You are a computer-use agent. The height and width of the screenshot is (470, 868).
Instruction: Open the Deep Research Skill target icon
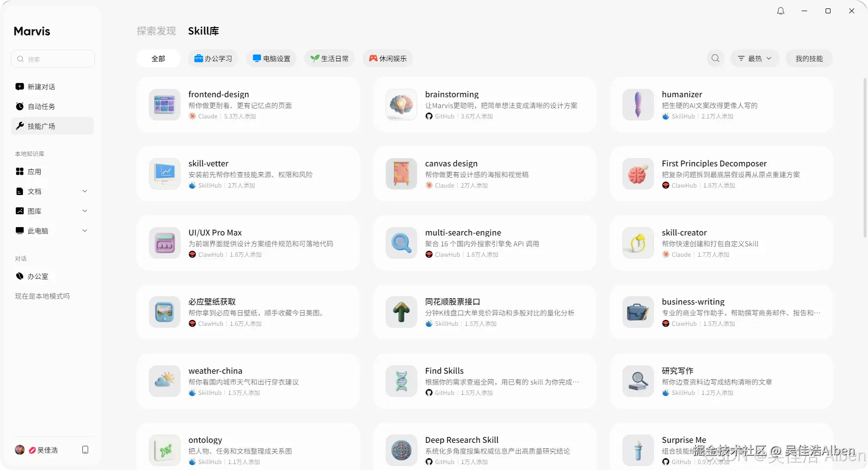pyautogui.click(x=401, y=450)
